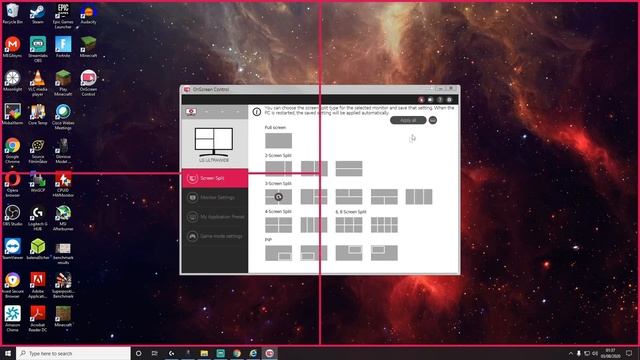The image size is (640, 360).
Task: Open TeamViewer desktop shortcut
Action: [x=13, y=249]
